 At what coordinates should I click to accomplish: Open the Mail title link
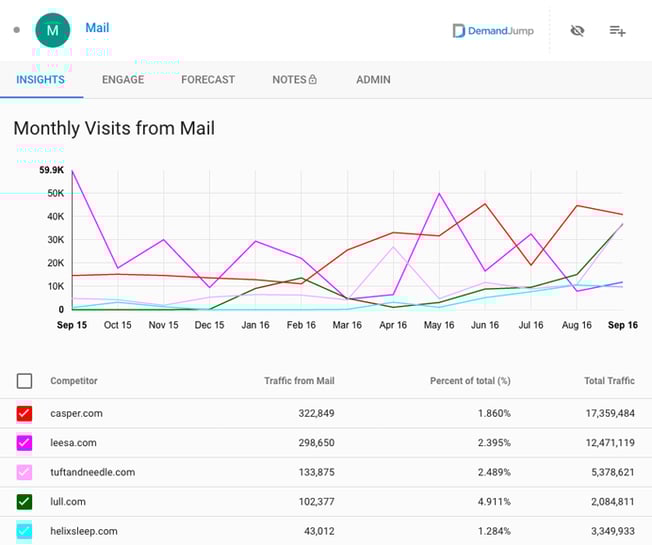[97, 28]
